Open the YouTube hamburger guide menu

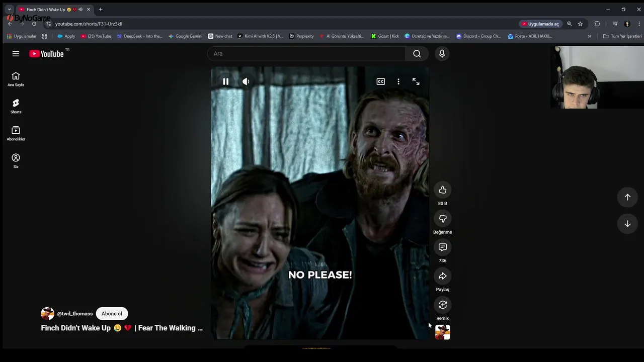(x=16, y=54)
